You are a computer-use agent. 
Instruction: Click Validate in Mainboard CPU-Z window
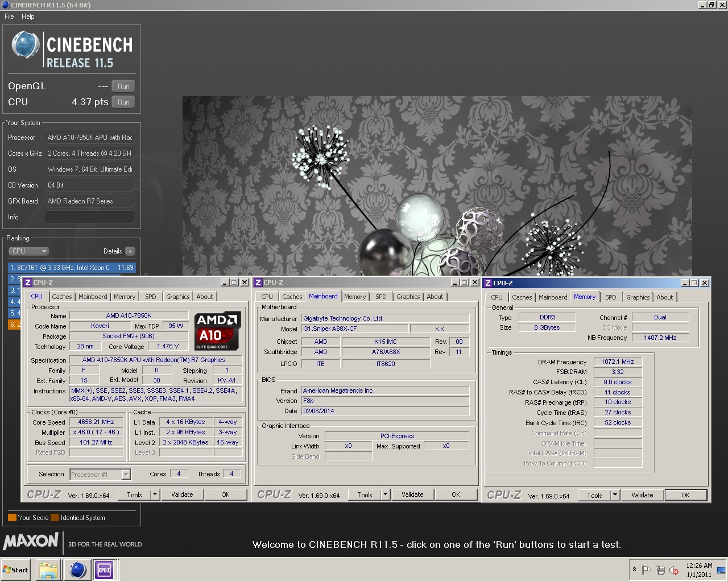(412, 494)
